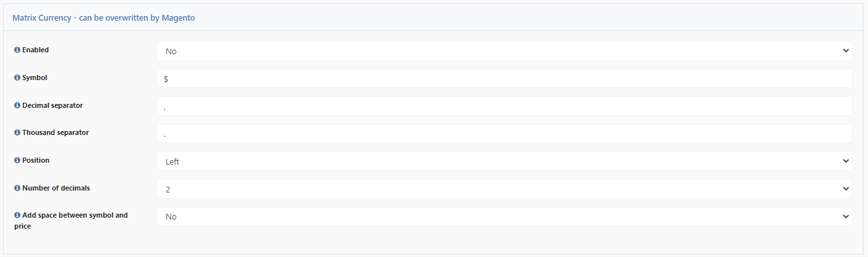Image resolution: width=868 pixels, height=257 pixels.
Task: Click the info icon beside Decimal separator
Action: click(17, 105)
